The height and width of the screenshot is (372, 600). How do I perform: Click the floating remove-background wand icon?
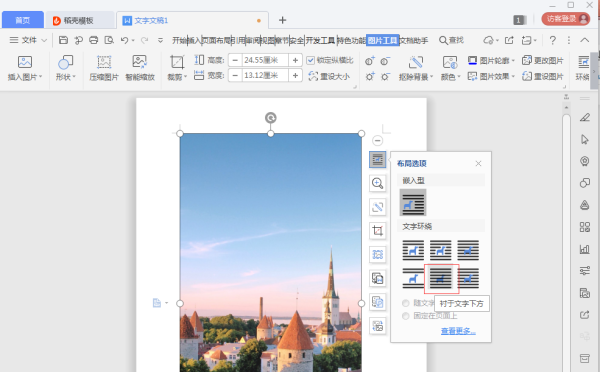(x=378, y=207)
